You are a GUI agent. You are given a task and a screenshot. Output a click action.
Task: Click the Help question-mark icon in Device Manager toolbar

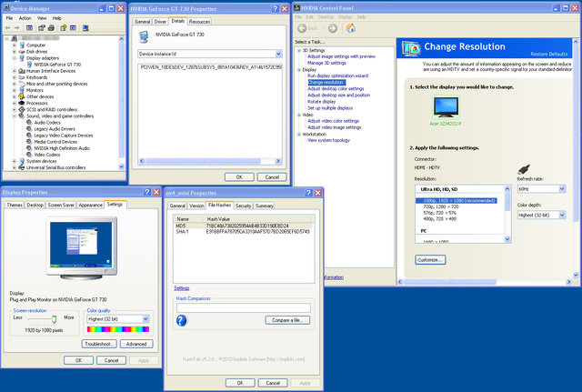click(x=64, y=28)
